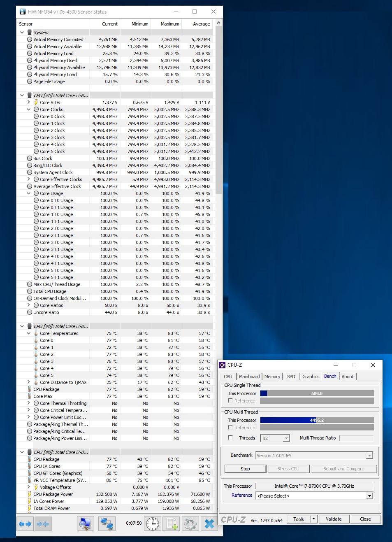
Task: Click the Virtual Memory Commited sensor icon
Action: pos(29,40)
